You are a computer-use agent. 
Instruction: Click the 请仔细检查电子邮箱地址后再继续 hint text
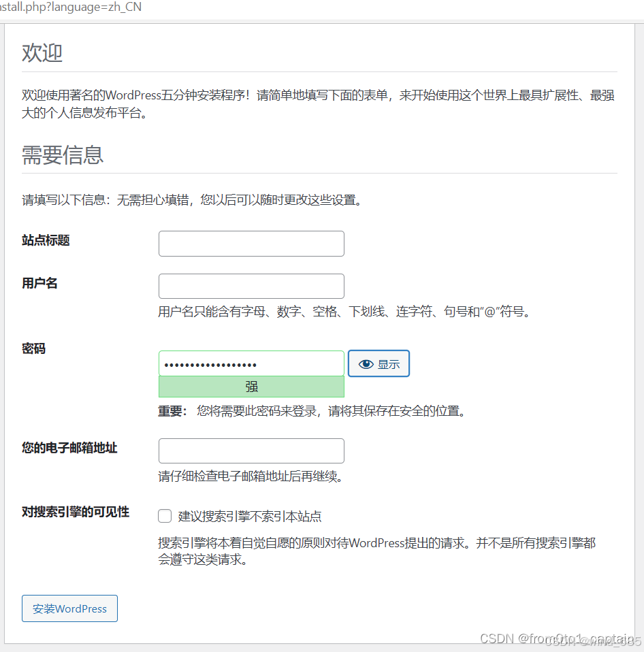[251, 476]
